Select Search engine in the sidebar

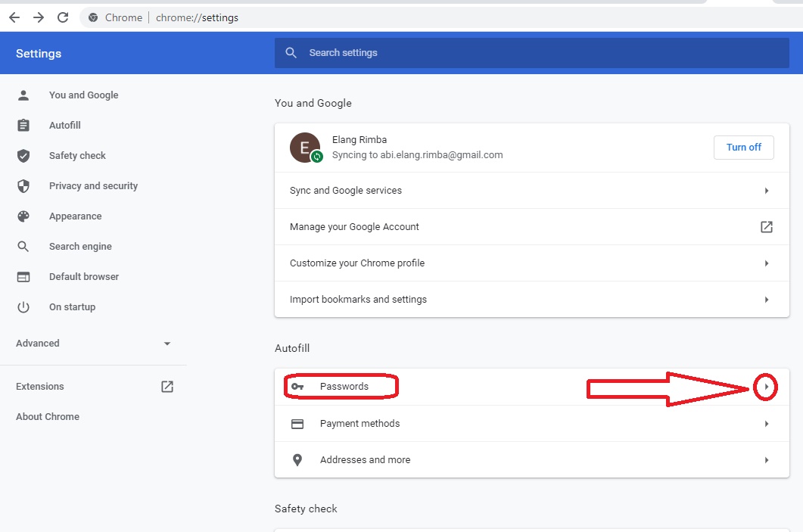(x=80, y=246)
